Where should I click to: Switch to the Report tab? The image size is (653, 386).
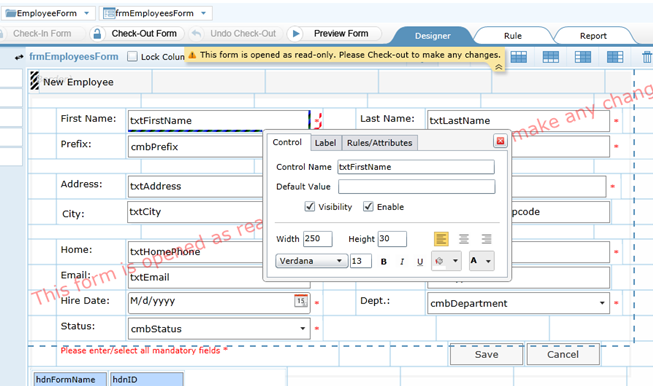[x=593, y=36]
